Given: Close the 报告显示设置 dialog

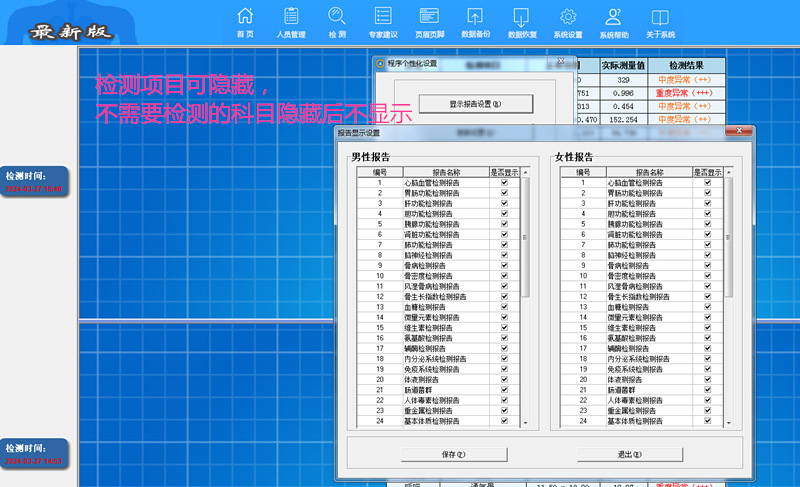Looking at the screenshot, I should 739,131.
